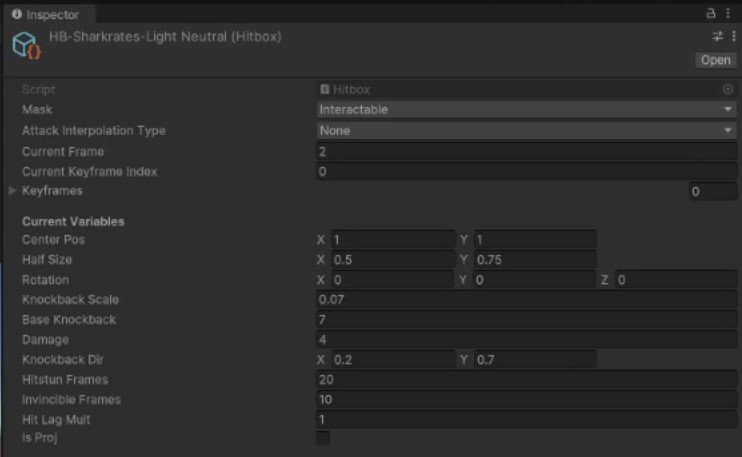Click the Hitstun Frames value field
The height and width of the screenshot is (457, 742).
(x=526, y=380)
